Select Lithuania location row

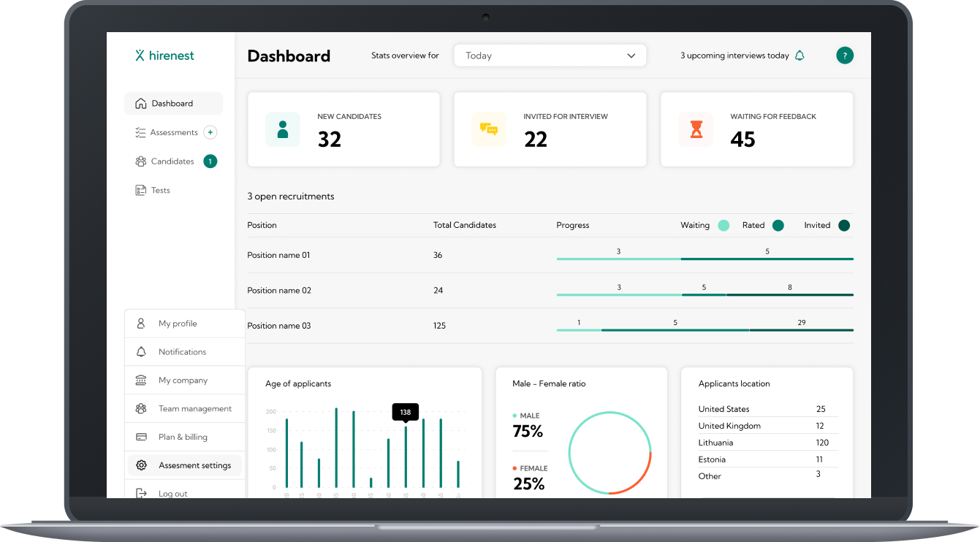[767, 443]
